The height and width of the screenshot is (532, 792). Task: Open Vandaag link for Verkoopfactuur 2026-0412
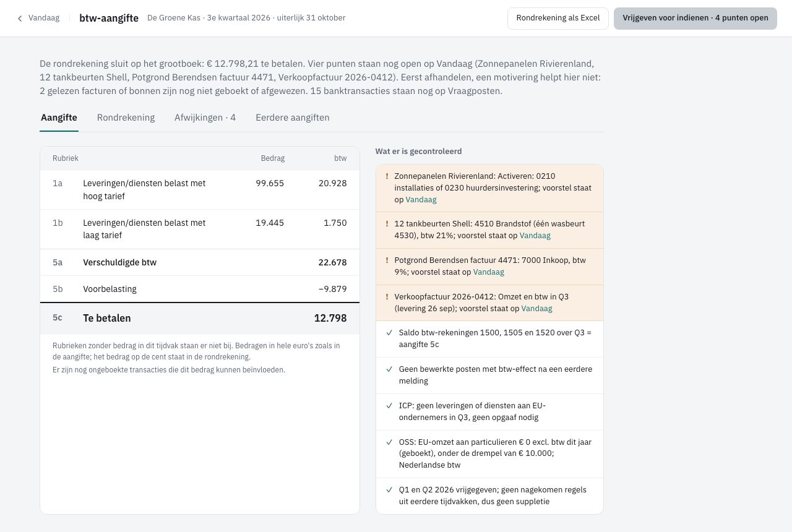(536, 308)
